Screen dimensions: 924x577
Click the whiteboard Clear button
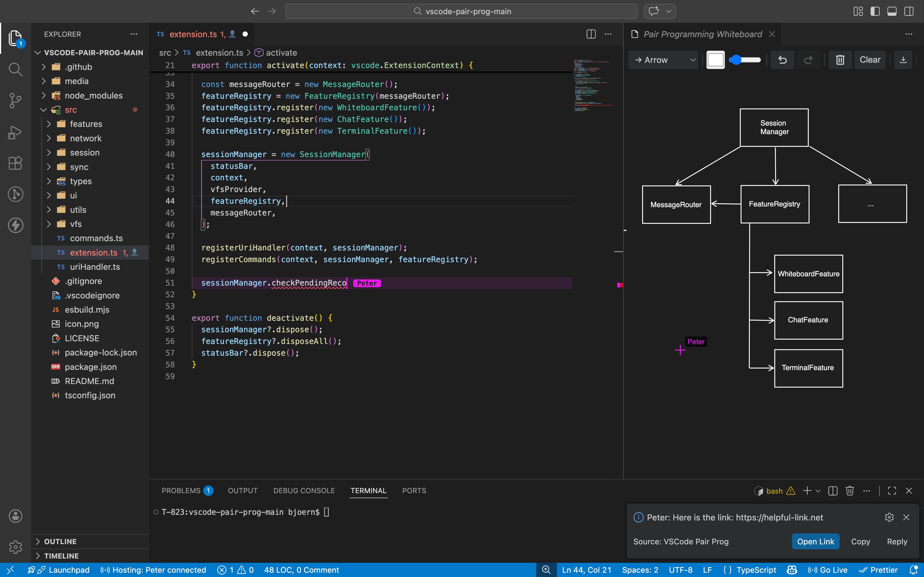pyautogui.click(x=870, y=60)
